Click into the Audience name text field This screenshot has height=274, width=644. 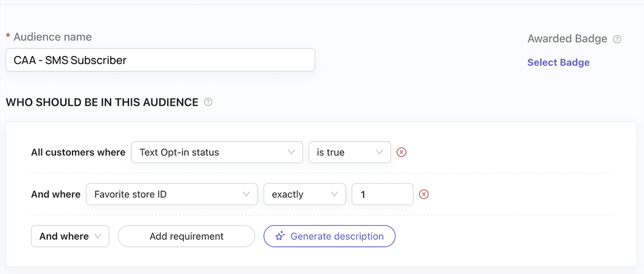point(160,60)
